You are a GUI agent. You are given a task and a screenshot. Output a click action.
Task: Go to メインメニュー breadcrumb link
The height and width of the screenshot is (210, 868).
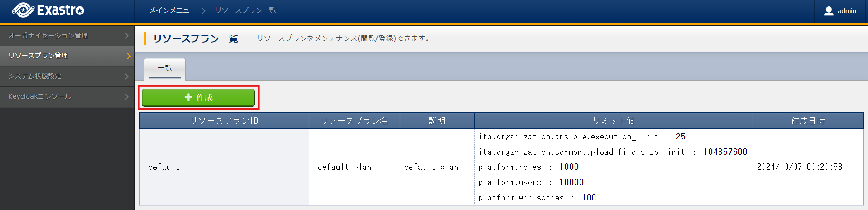pyautogui.click(x=173, y=10)
